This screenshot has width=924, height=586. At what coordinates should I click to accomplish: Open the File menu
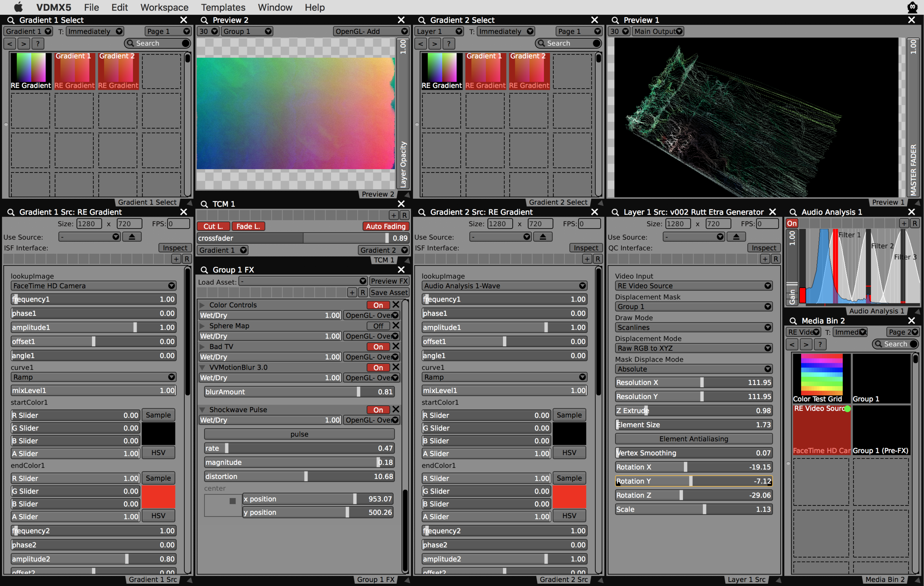(x=91, y=7)
